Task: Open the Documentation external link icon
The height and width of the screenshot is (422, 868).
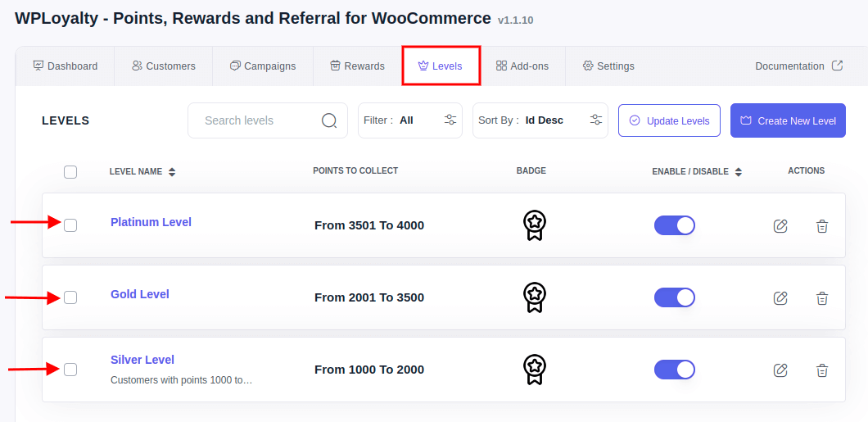Action: click(838, 66)
